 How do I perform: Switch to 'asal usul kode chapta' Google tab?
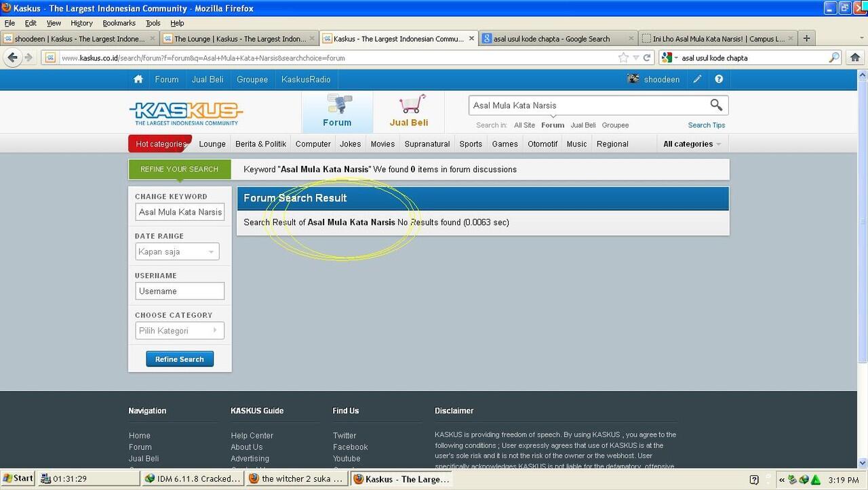pyautogui.click(x=558, y=39)
